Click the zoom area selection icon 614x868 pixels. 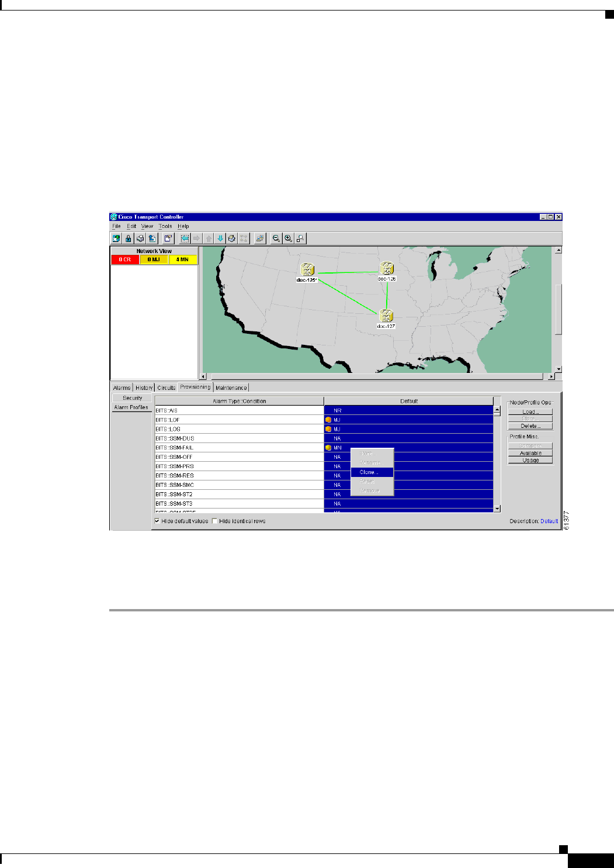(300, 238)
